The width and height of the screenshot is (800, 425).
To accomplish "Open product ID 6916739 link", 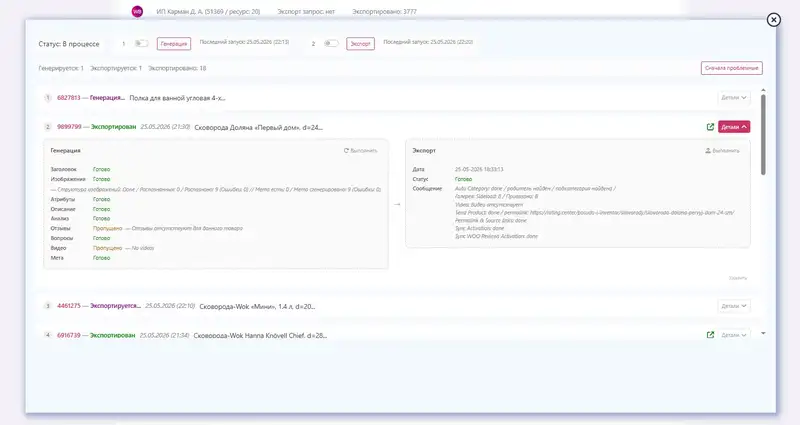I will coord(68,335).
